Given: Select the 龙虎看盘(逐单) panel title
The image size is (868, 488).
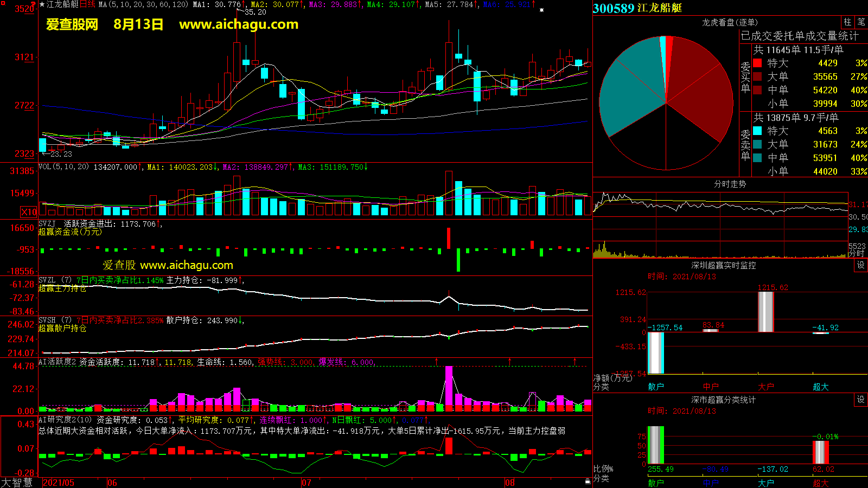Looking at the screenshot, I should [730, 22].
